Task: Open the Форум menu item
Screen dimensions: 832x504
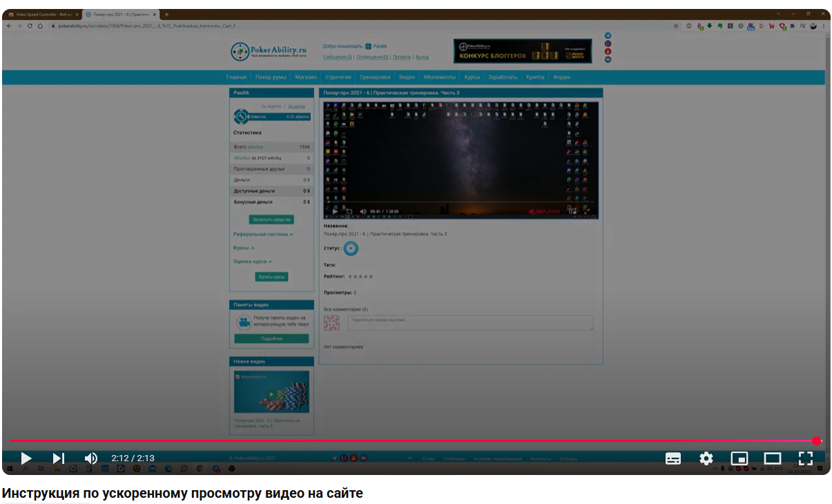Action: click(x=561, y=77)
